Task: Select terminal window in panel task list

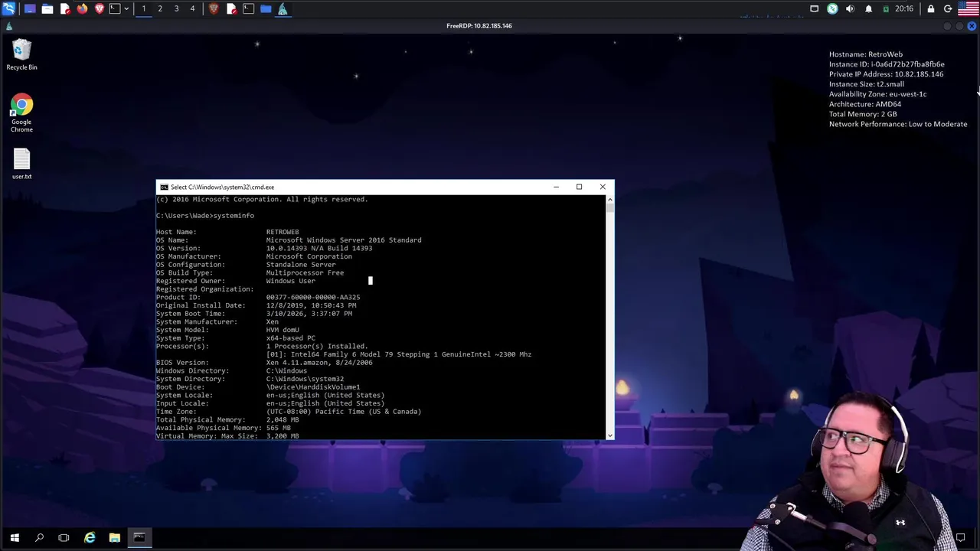Action: 248,8
